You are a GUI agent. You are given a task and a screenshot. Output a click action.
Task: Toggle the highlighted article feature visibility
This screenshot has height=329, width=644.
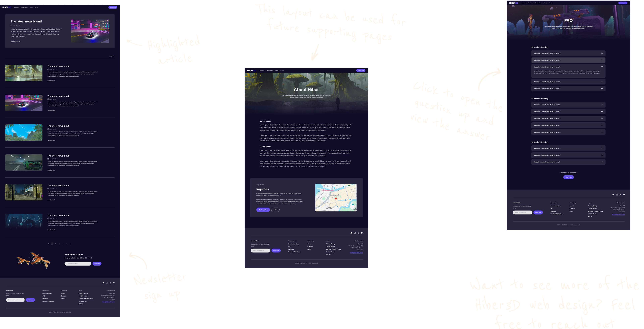tap(60, 32)
